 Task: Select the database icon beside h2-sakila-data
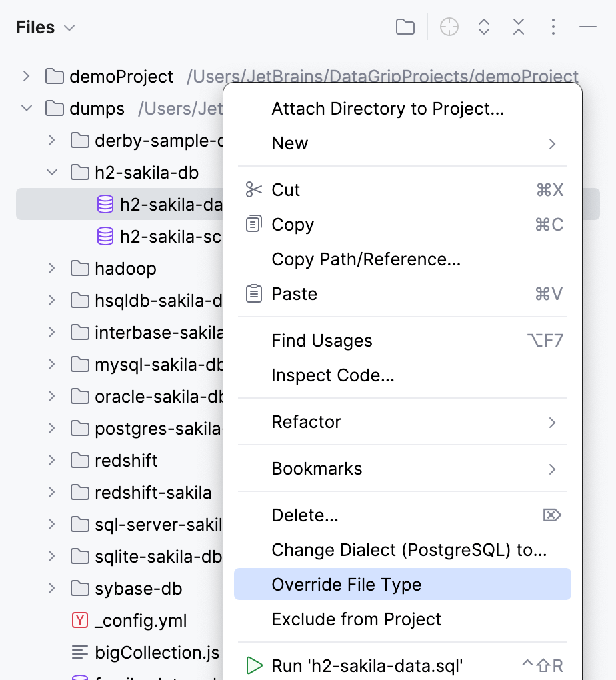(x=105, y=204)
